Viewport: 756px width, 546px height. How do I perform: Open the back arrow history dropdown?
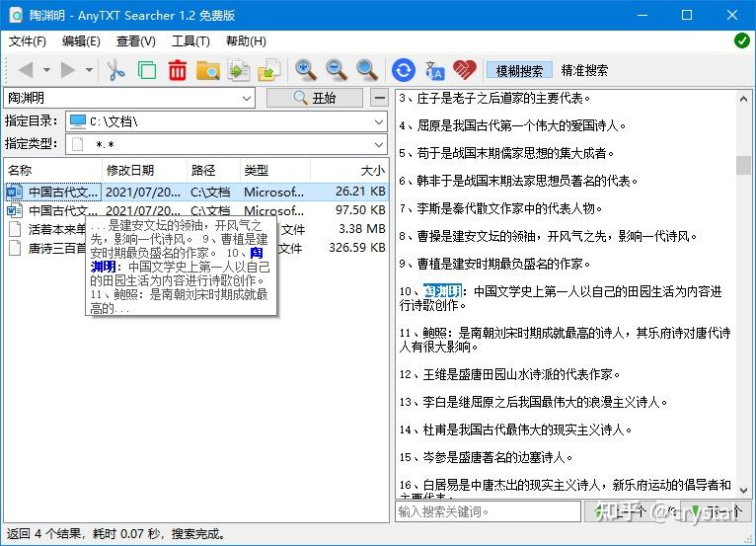(x=46, y=70)
